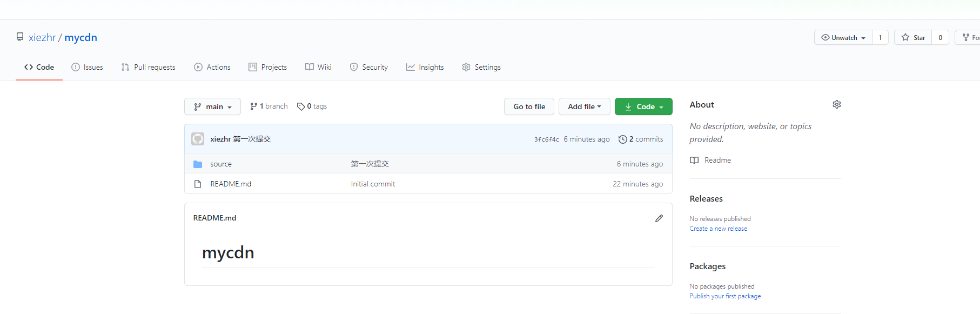View the 2 commits history
This screenshot has width=980, height=314.
pyautogui.click(x=641, y=139)
